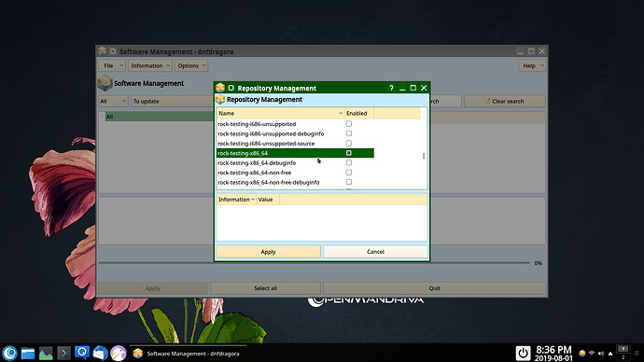Sort by Information column header
Image resolution: width=644 pixels, height=362 pixels.
tap(236, 200)
